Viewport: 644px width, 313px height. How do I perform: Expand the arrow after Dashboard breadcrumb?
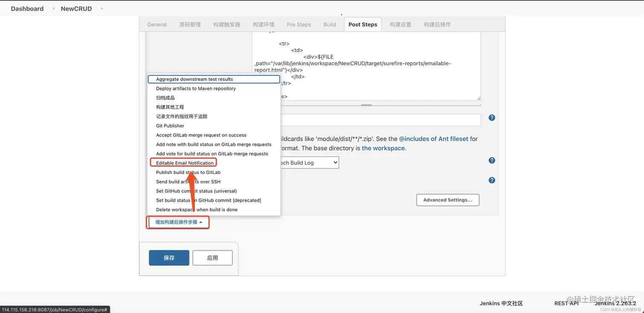point(54,9)
